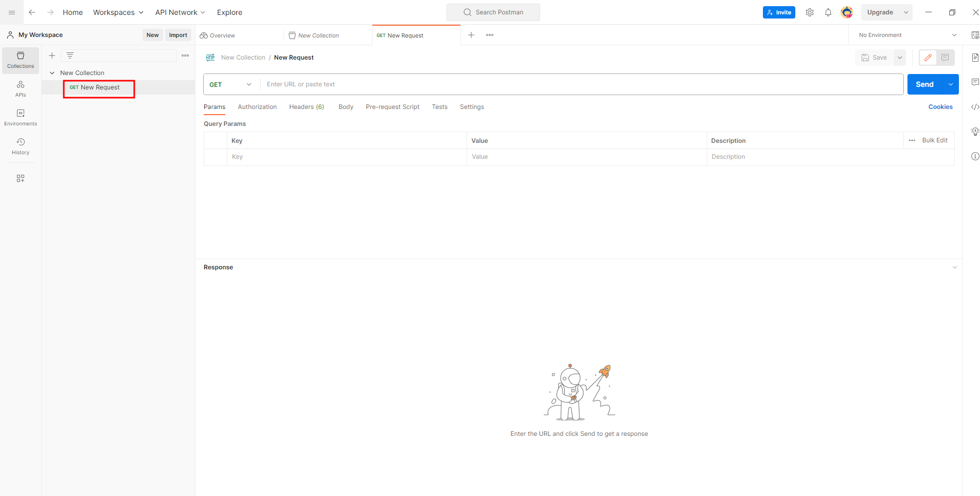Viewport: 980px width, 496px height.
Task: Open the comments pane on right sidebar
Action: [975, 82]
